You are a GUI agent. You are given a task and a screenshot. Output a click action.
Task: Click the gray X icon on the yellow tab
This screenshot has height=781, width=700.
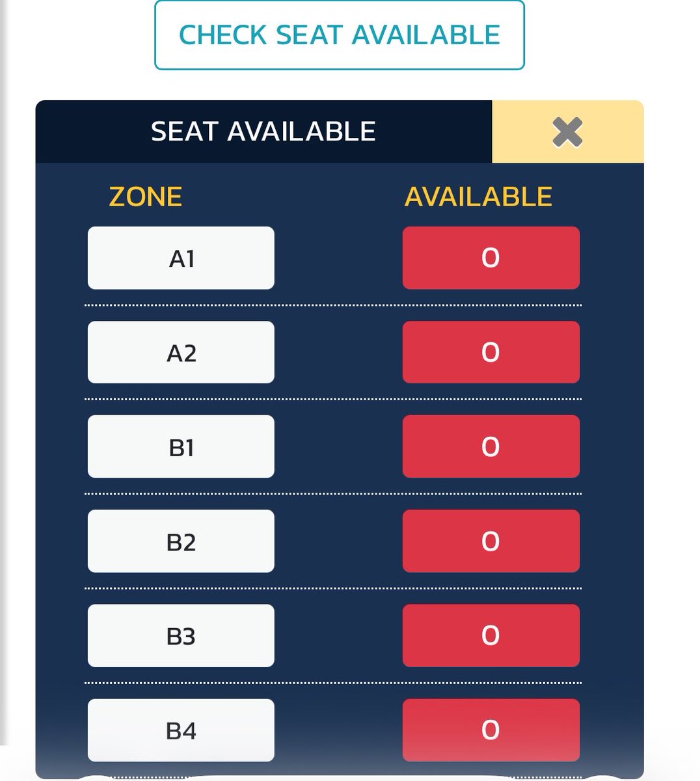coord(567,132)
